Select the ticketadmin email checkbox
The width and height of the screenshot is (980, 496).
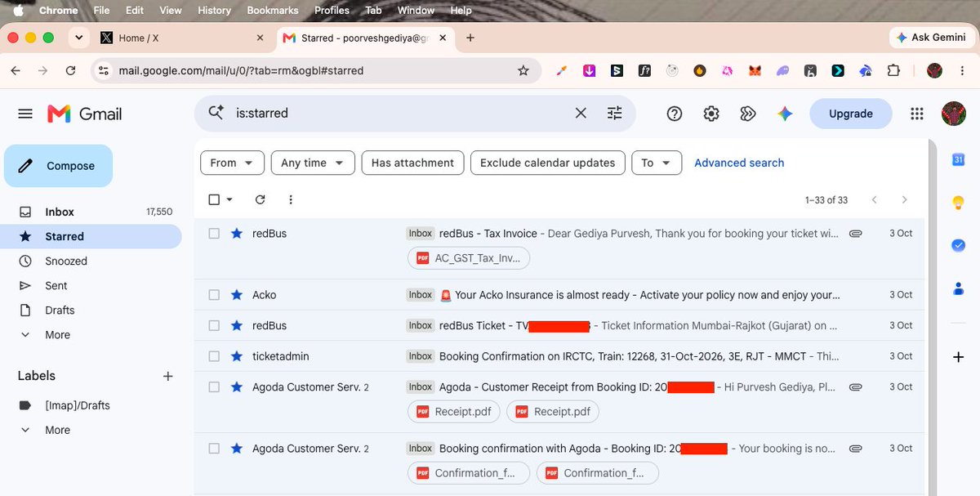(x=214, y=356)
